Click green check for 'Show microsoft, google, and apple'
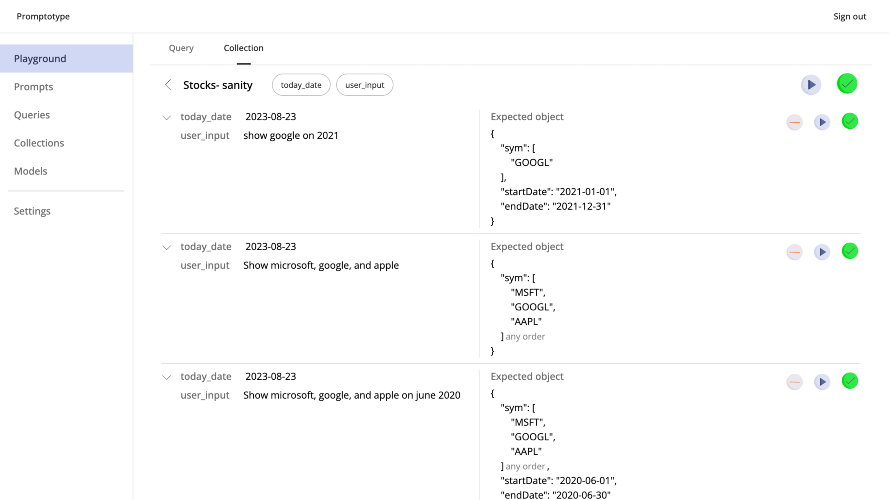 click(850, 251)
